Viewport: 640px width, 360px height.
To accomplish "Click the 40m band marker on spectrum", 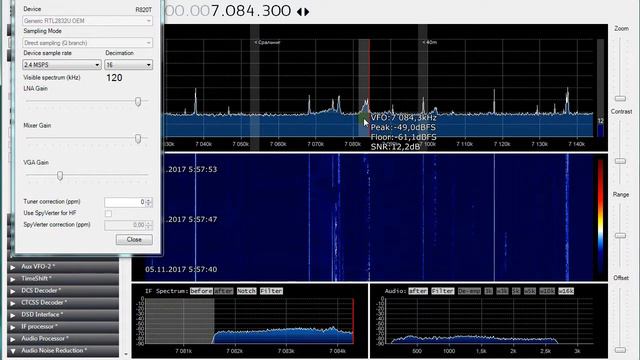I will coord(429,42).
